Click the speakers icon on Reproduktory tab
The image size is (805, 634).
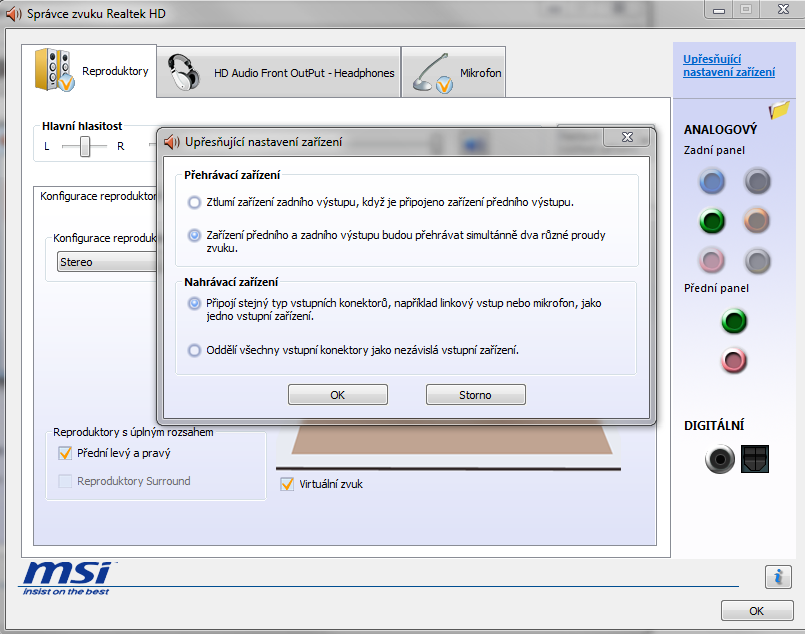(x=54, y=70)
